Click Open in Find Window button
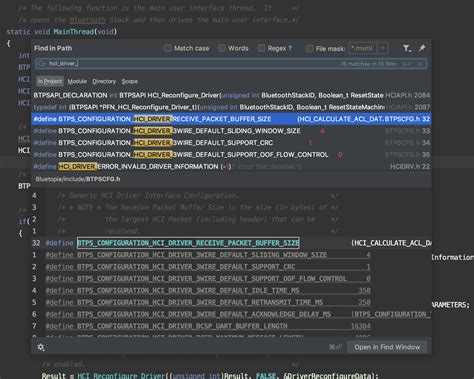474x379 pixels. coord(387,347)
